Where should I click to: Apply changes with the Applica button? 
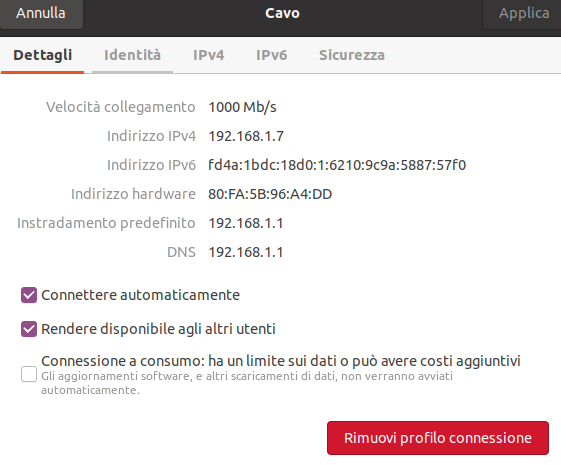pos(523,14)
